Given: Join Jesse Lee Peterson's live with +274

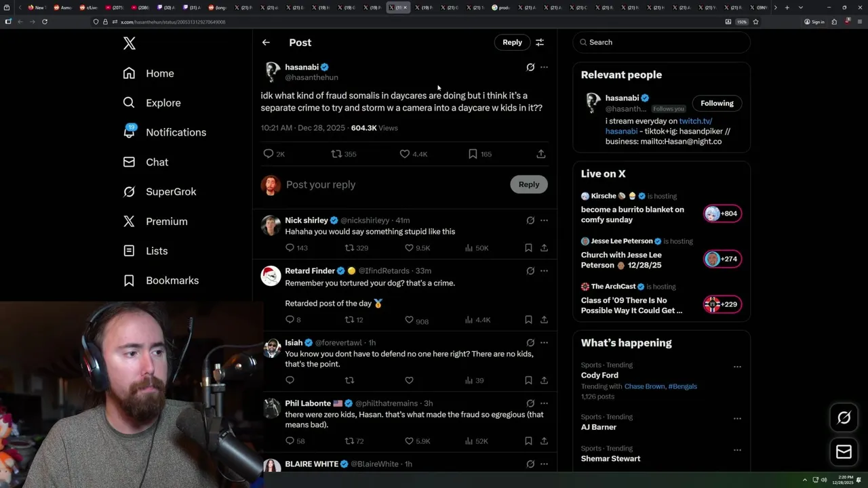Looking at the screenshot, I should tap(723, 259).
